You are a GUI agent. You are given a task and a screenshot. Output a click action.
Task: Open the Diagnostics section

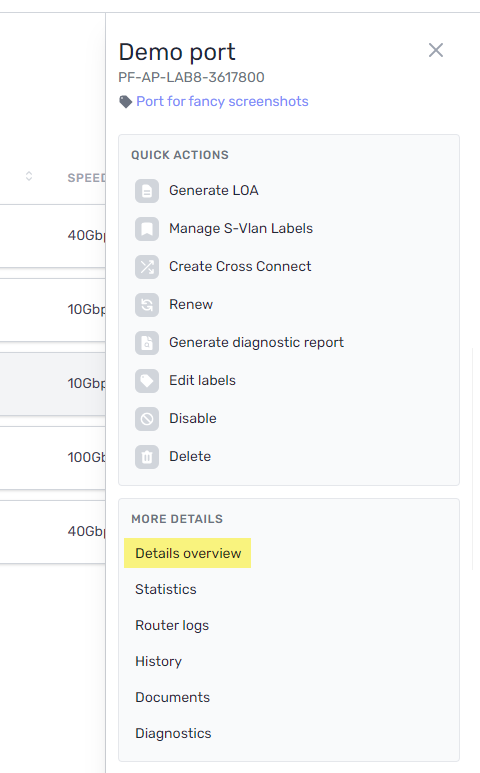click(173, 733)
